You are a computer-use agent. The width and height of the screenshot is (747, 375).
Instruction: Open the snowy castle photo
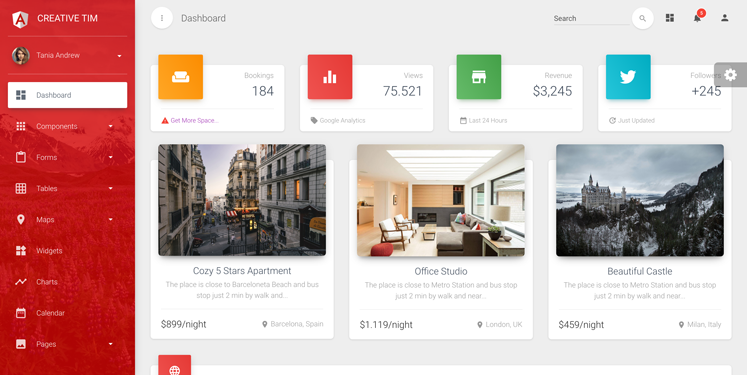[640, 200]
